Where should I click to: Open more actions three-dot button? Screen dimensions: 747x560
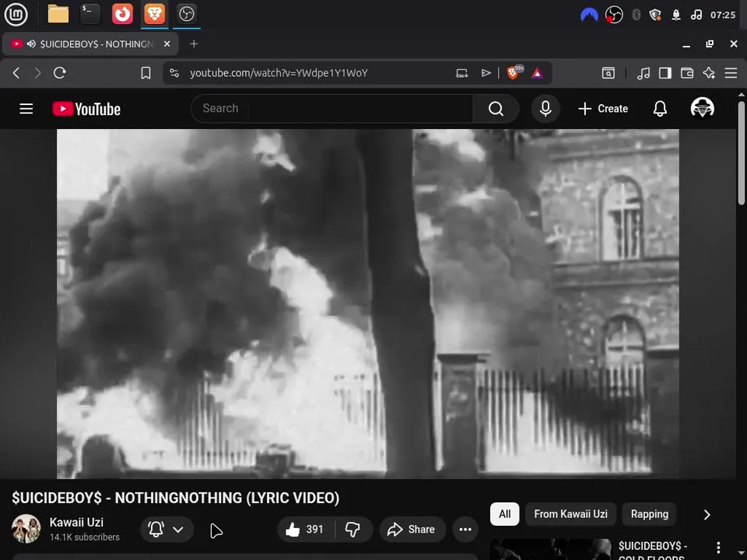(465, 529)
